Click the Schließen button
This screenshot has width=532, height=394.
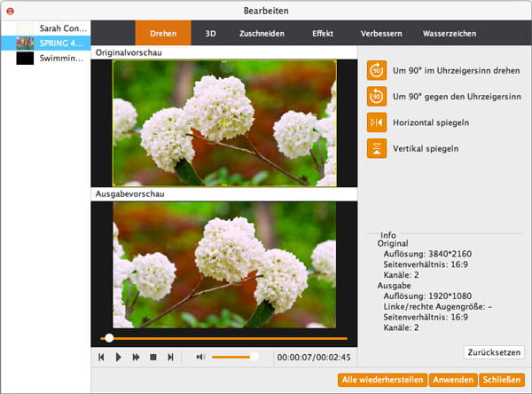(502, 380)
